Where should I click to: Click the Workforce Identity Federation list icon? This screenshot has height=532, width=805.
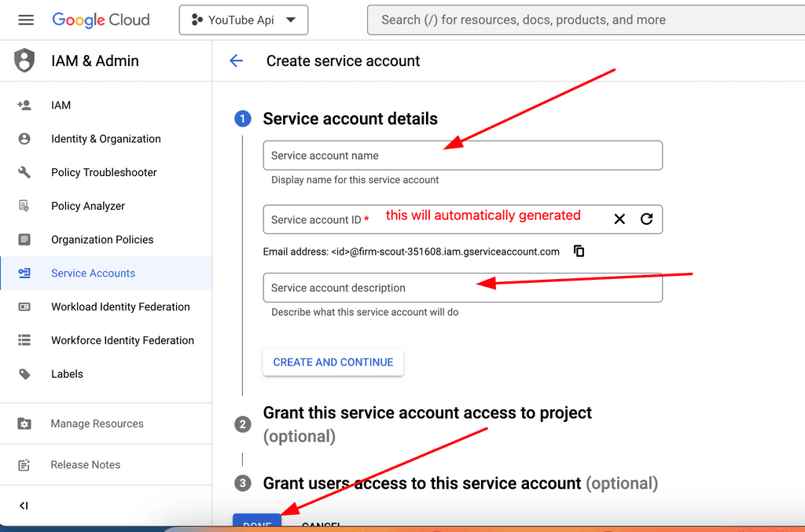click(x=24, y=340)
